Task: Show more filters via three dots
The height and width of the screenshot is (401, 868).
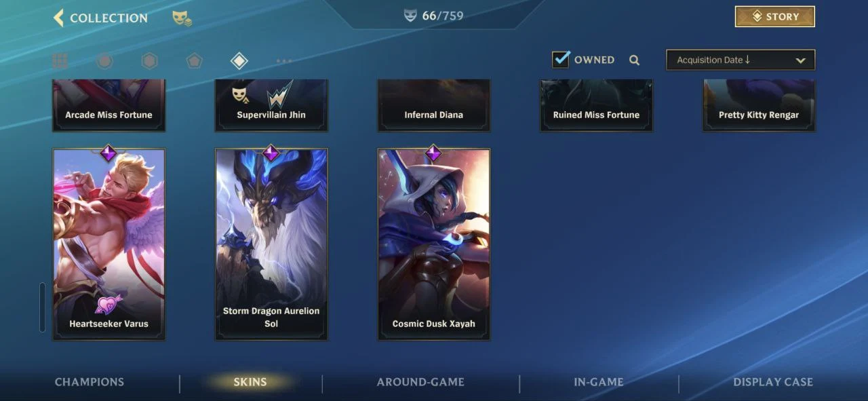Action: (284, 61)
